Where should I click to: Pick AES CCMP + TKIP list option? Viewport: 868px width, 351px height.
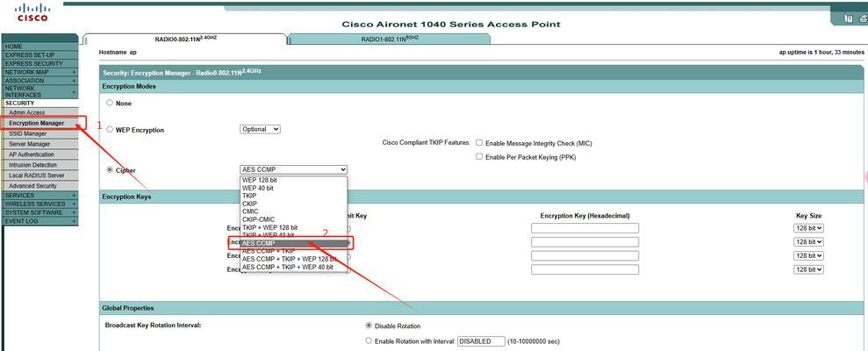pyautogui.click(x=293, y=251)
